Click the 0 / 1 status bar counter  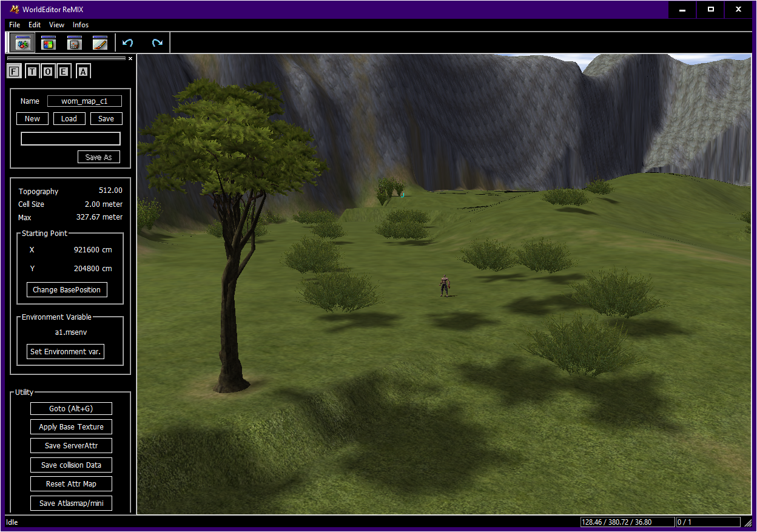click(x=708, y=522)
